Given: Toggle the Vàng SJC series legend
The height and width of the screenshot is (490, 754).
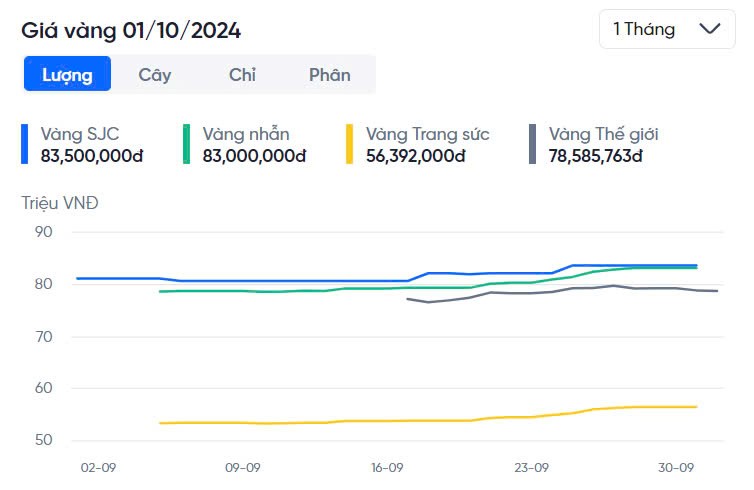Looking at the screenshot, I should click(80, 133).
